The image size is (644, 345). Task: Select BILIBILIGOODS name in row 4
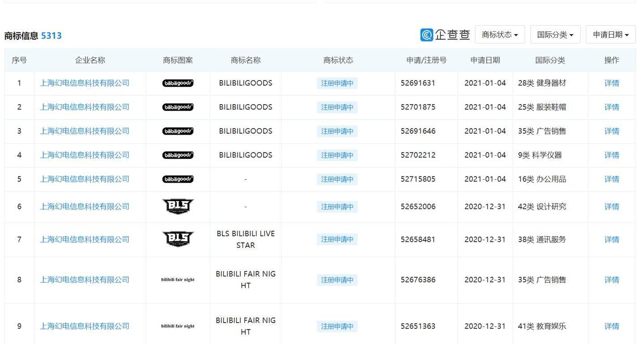(246, 155)
